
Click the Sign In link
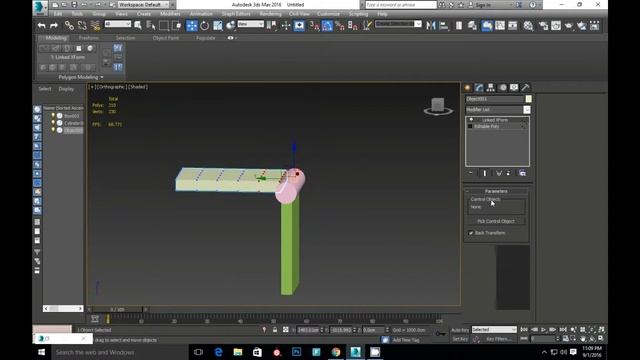click(483, 5)
